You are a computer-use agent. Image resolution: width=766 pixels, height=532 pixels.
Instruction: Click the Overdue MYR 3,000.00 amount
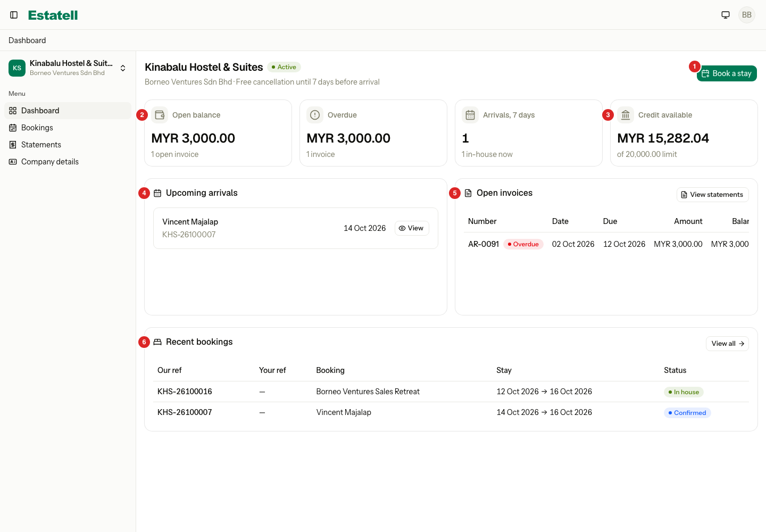[x=348, y=138]
